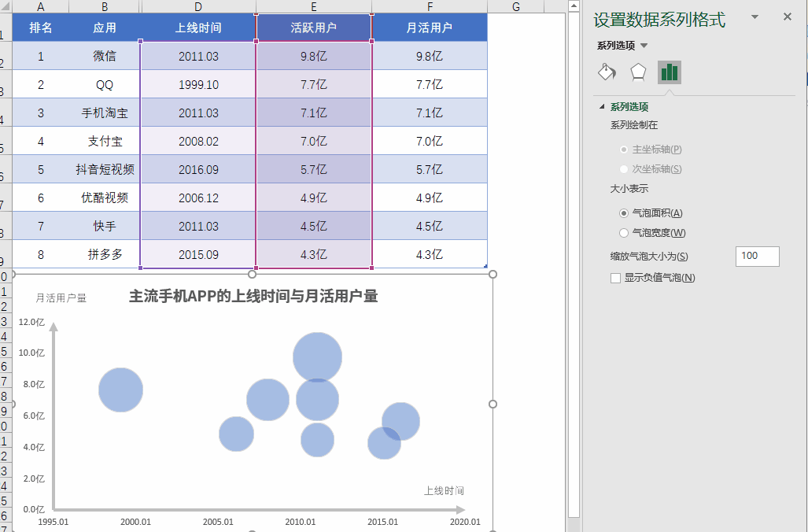Collapse the 系列选项 section triangle
This screenshot has height=532, width=808.
pos(603,107)
